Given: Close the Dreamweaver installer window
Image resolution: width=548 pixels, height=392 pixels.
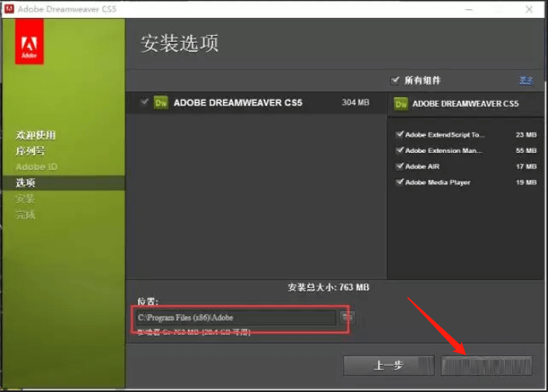Looking at the screenshot, I should click(x=529, y=9).
